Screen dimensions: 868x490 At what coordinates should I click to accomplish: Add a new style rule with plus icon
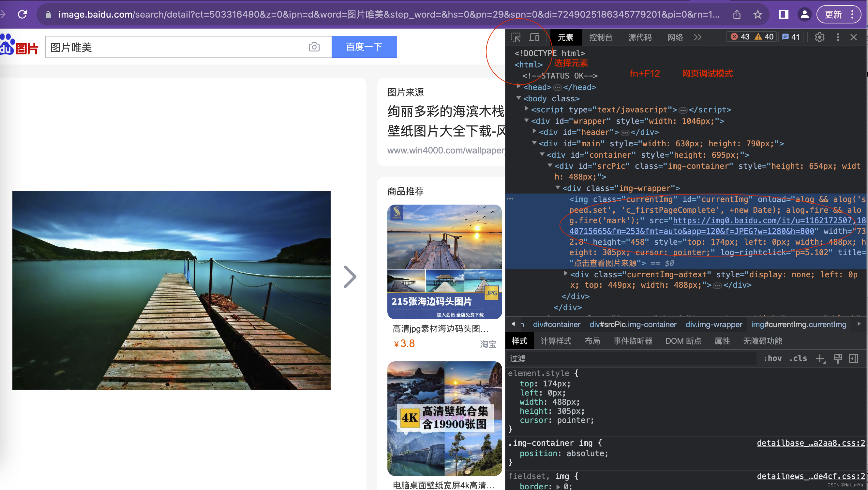point(820,358)
